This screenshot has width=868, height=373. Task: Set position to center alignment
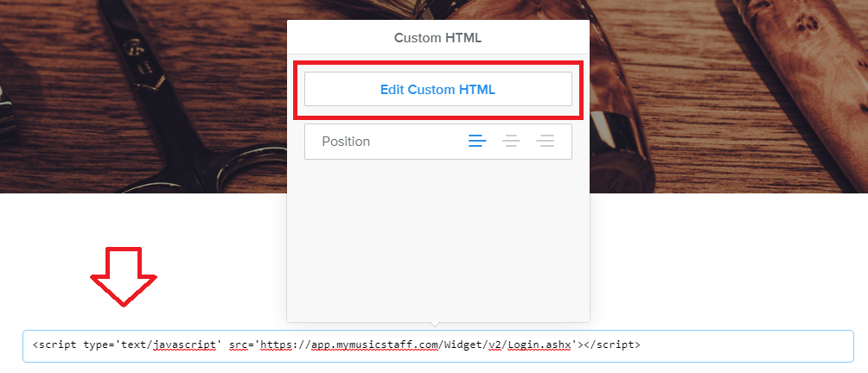(511, 142)
